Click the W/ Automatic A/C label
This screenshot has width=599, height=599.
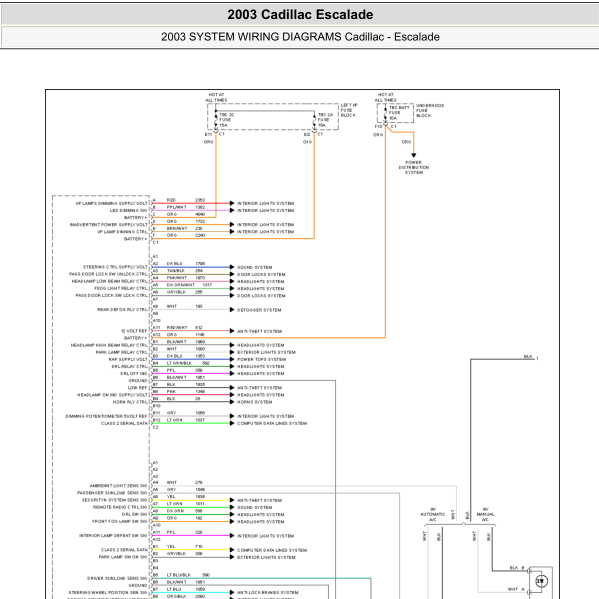pos(432,514)
